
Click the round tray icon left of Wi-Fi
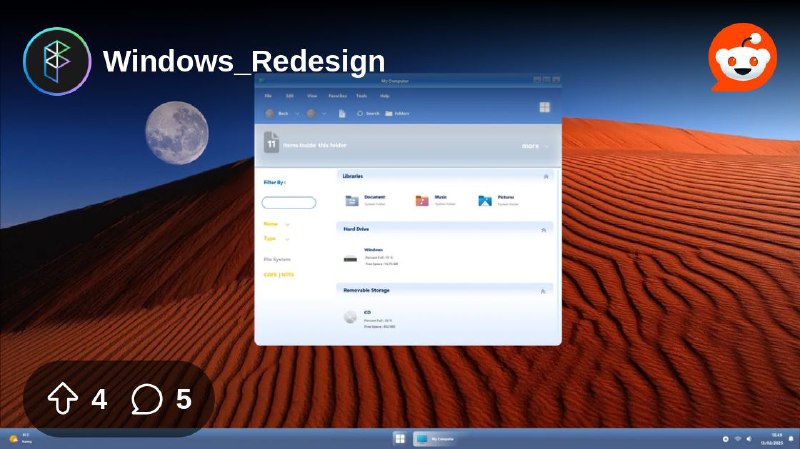pyautogui.click(x=726, y=439)
